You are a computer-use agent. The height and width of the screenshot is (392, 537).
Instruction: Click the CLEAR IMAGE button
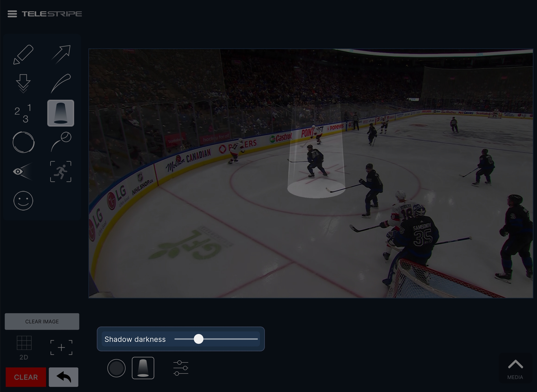42,321
